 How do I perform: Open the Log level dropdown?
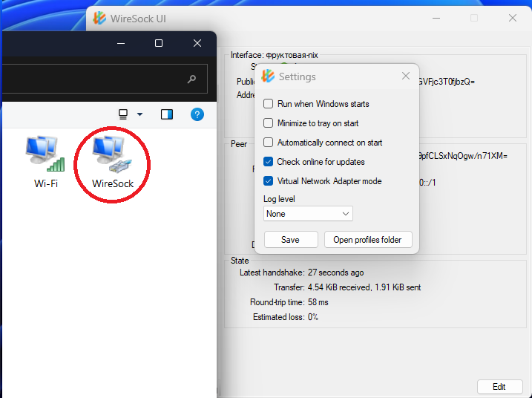(308, 214)
